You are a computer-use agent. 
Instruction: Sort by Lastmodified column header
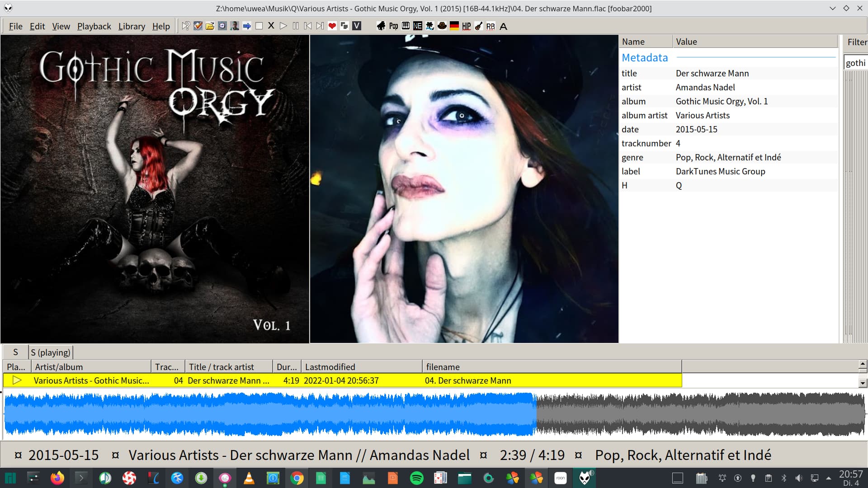pos(362,366)
